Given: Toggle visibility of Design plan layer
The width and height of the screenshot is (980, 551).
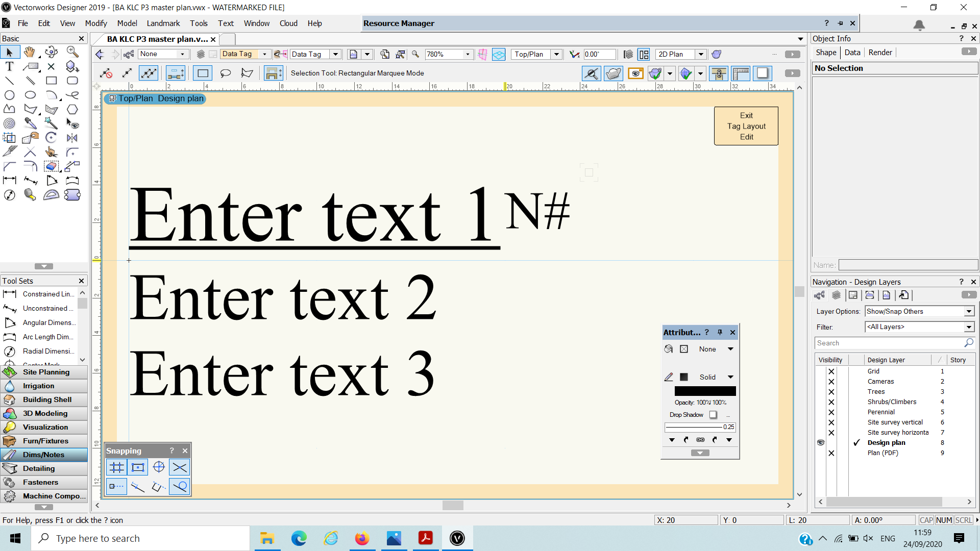Looking at the screenshot, I should coord(821,443).
